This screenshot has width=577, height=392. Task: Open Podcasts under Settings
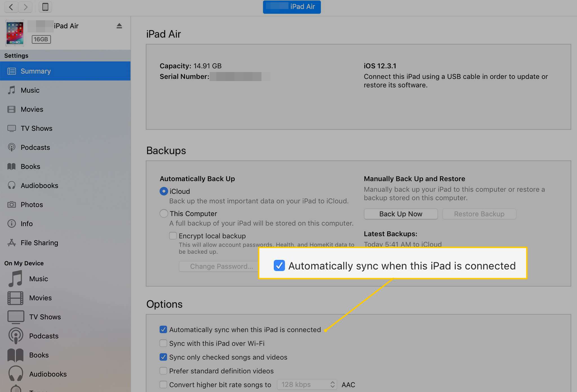[65, 147]
